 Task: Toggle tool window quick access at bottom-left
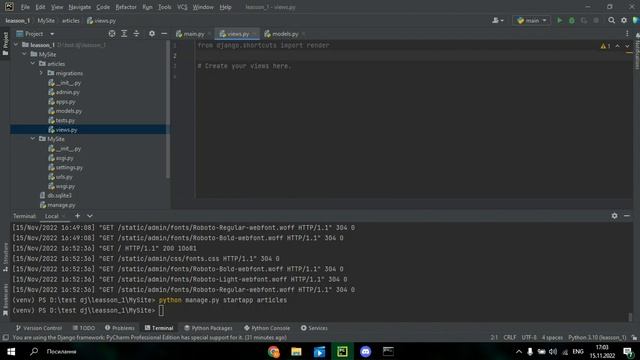[x=6, y=338]
